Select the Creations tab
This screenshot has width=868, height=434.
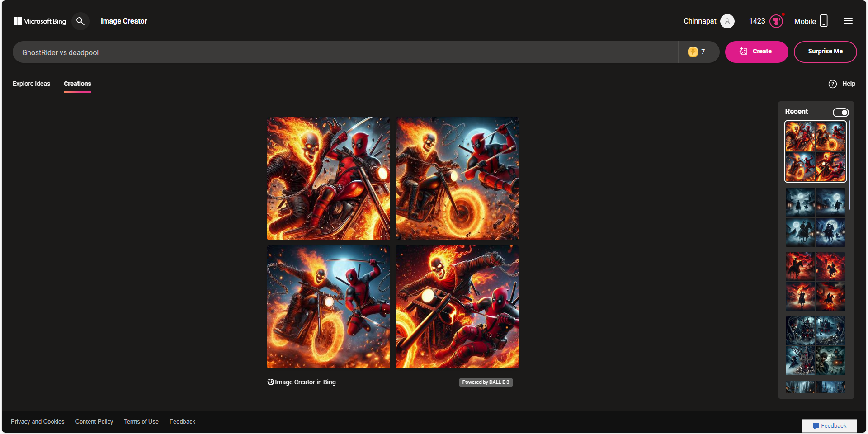tap(77, 84)
